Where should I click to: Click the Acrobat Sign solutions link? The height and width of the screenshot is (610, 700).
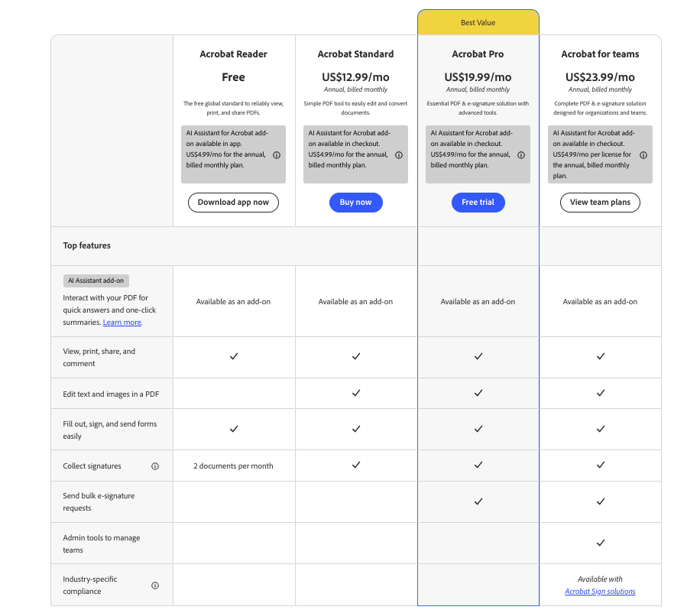(x=600, y=591)
